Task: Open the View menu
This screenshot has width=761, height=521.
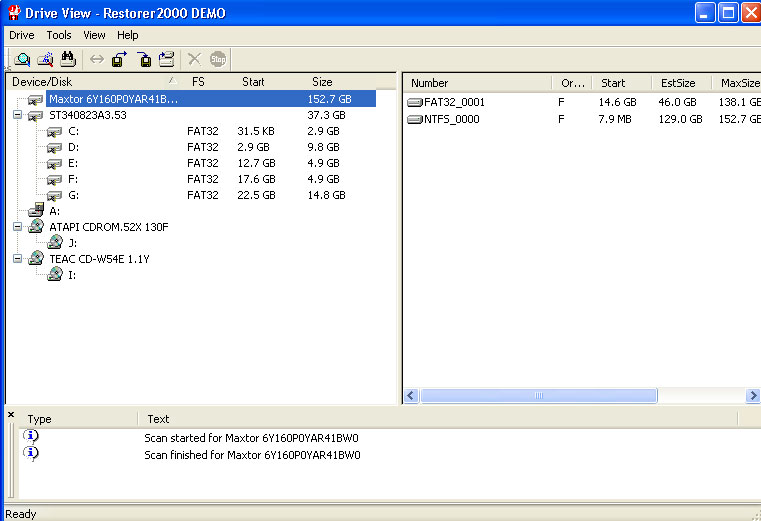Action: click(94, 35)
